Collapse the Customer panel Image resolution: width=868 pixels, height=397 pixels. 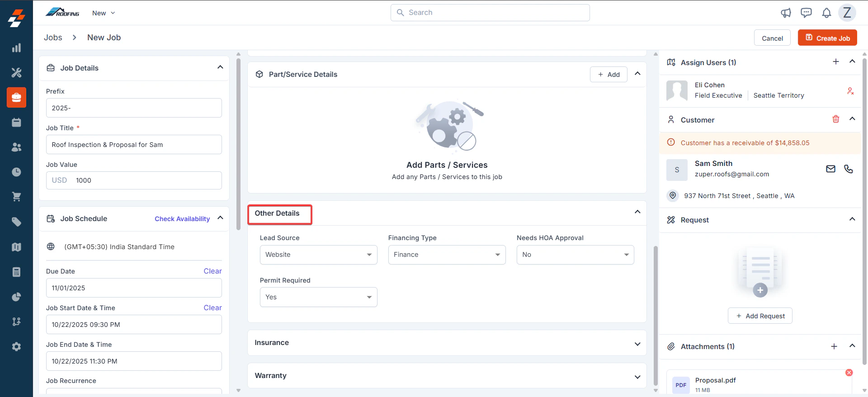[852, 118]
